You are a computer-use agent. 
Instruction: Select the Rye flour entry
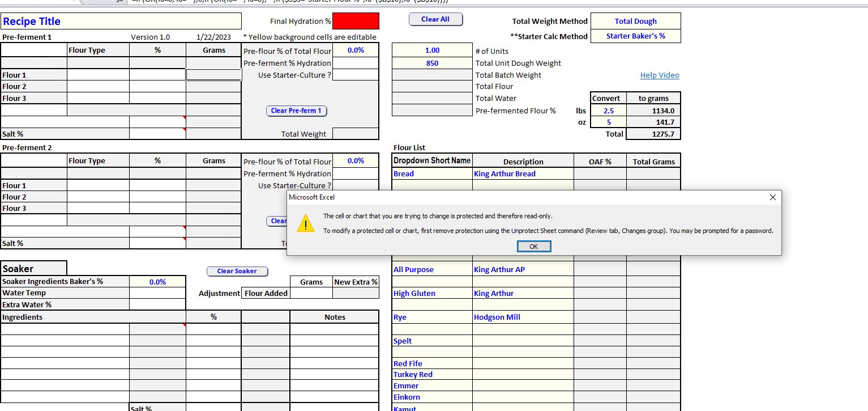point(432,317)
